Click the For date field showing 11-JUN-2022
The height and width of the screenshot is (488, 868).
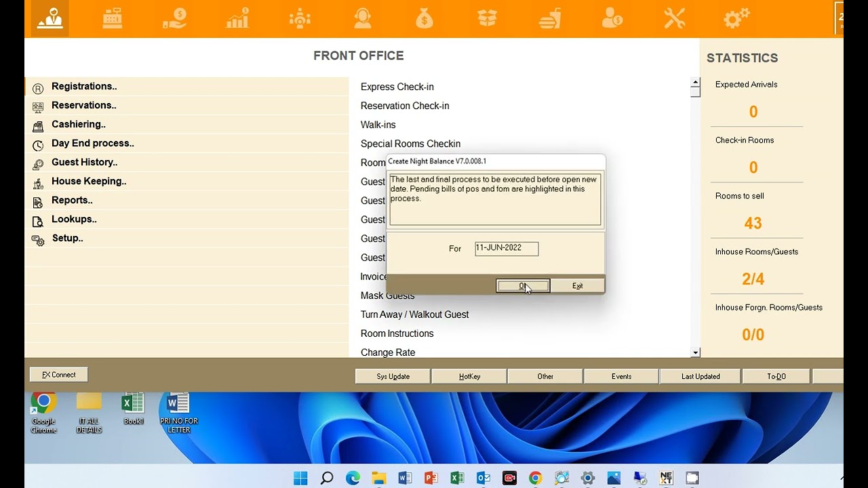(507, 249)
